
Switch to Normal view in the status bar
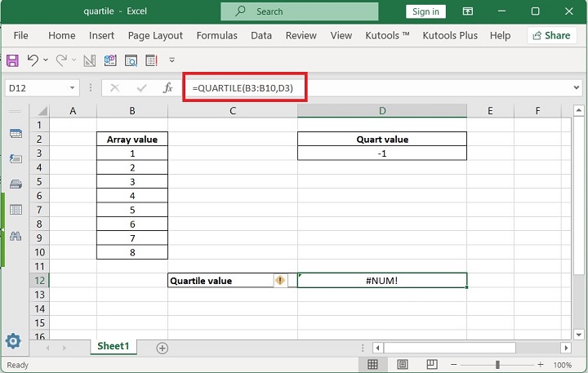coord(372,365)
